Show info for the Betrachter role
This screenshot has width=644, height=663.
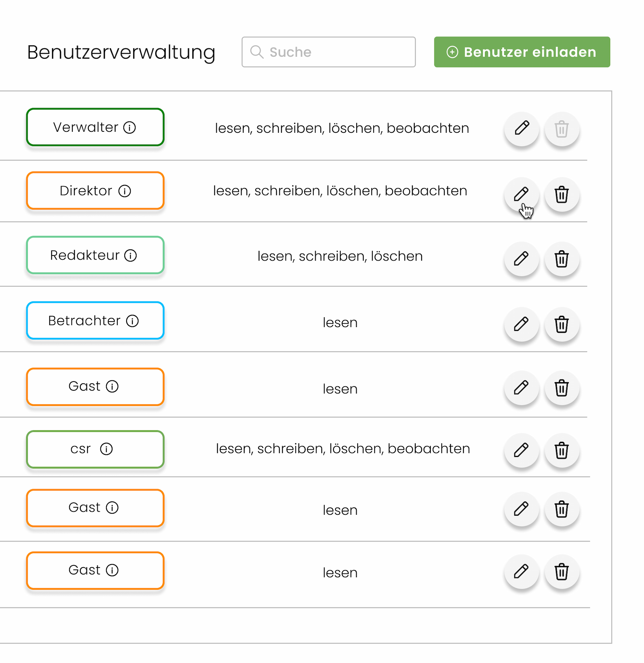(133, 321)
